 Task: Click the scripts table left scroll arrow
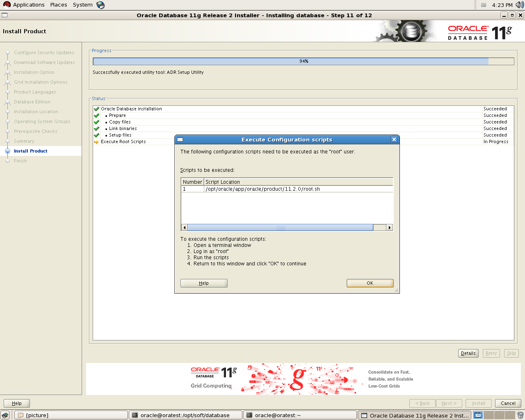(185, 228)
